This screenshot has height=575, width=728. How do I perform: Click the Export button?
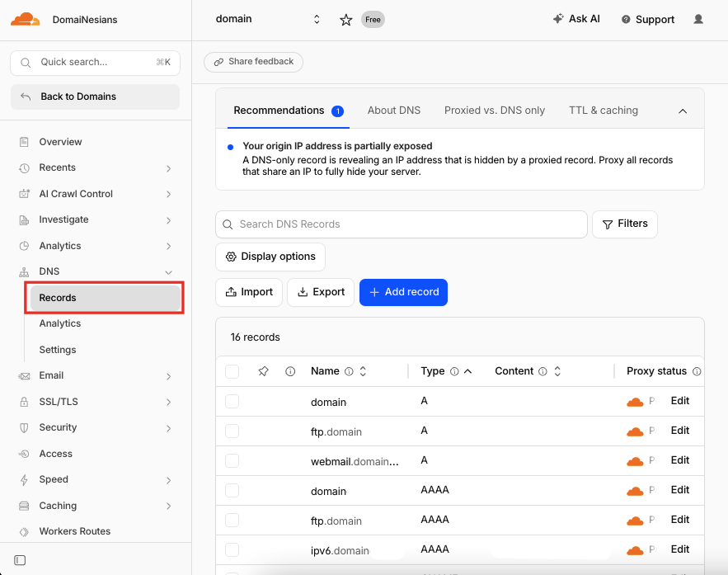(321, 292)
